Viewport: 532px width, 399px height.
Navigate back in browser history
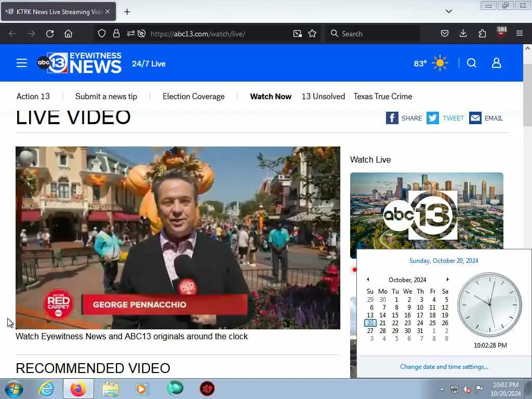coord(12,34)
